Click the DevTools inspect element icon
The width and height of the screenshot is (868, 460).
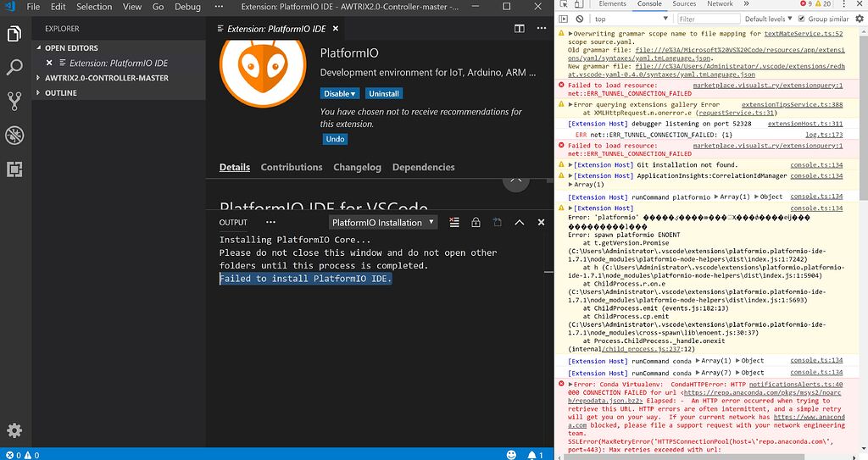(564, 4)
